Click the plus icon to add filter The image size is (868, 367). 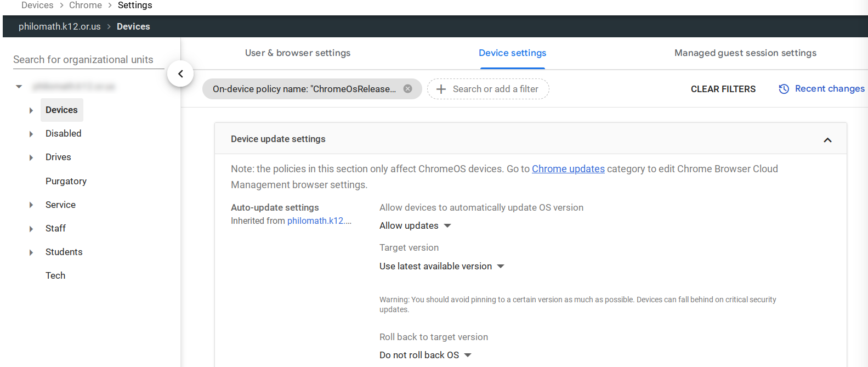441,89
